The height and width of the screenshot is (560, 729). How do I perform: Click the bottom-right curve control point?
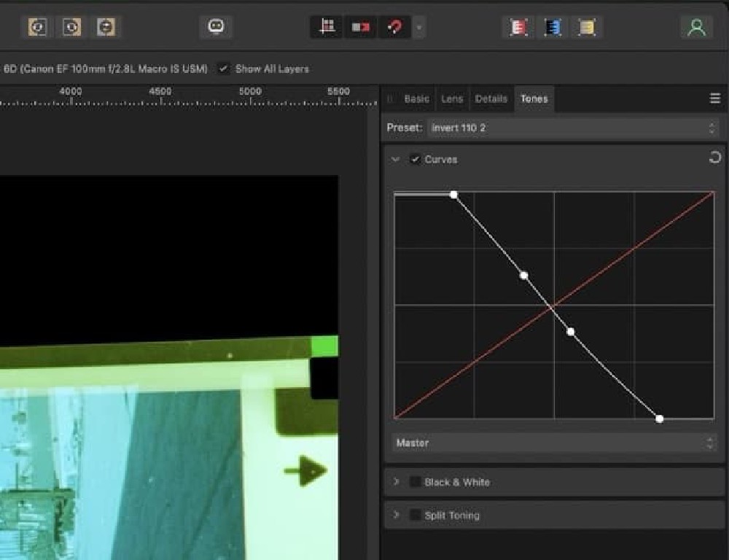(x=659, y=419)
